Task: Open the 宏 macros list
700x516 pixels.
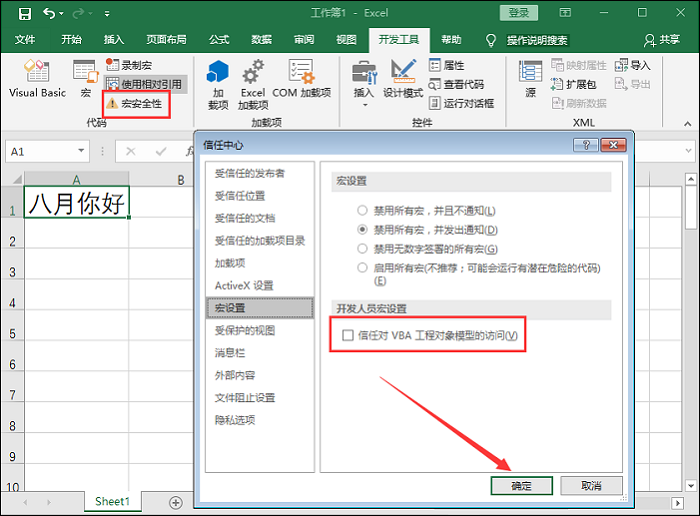Action: [85, 79]
